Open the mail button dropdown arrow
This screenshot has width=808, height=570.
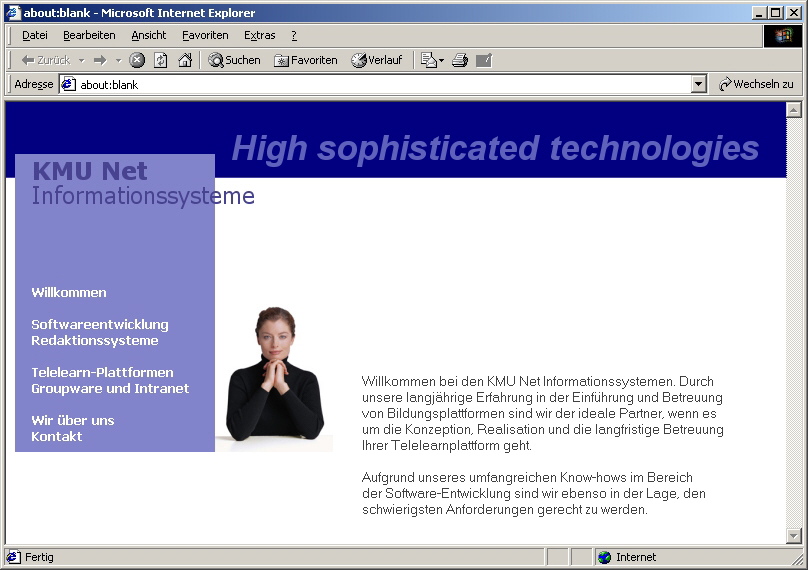pyautogui.click(x=442, y=60)
